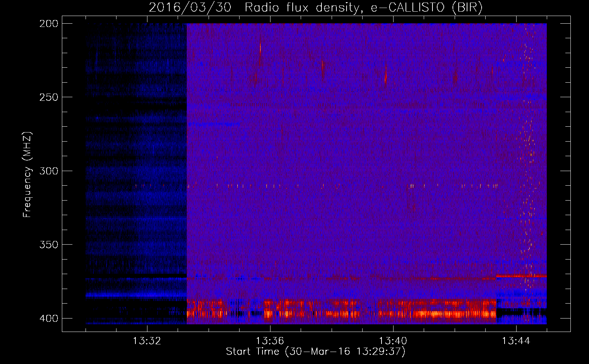Select the 400 frequency tick label

49,318
